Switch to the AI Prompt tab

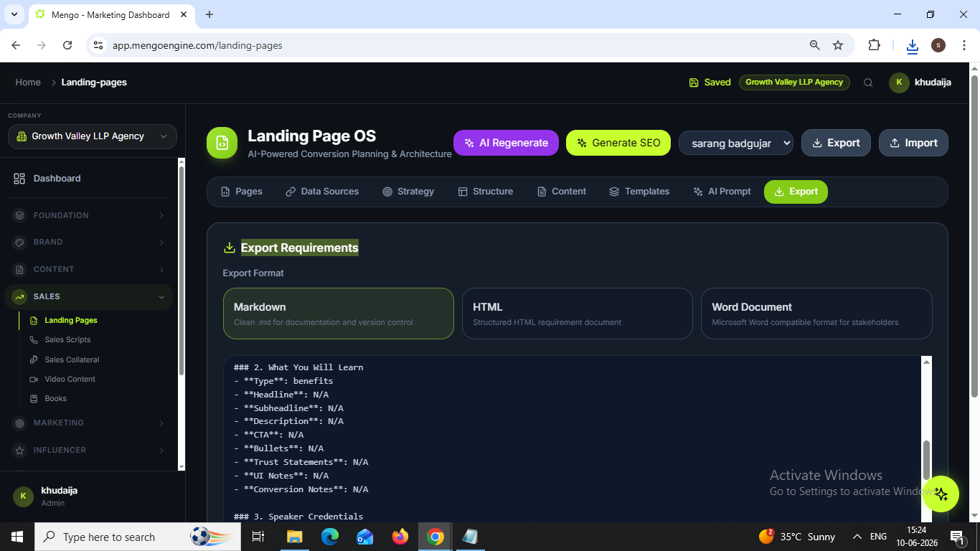point(722,192)
